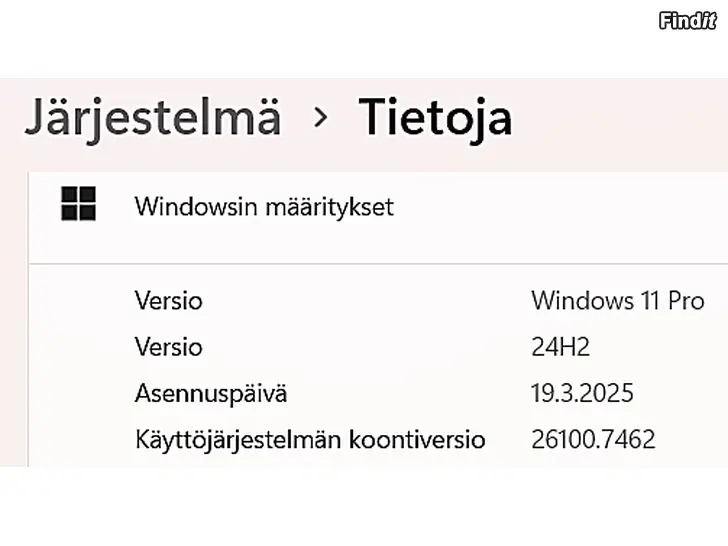
Task: Click the Käyttöjärjestelmän koontiversio label
Action: [310, 439]
